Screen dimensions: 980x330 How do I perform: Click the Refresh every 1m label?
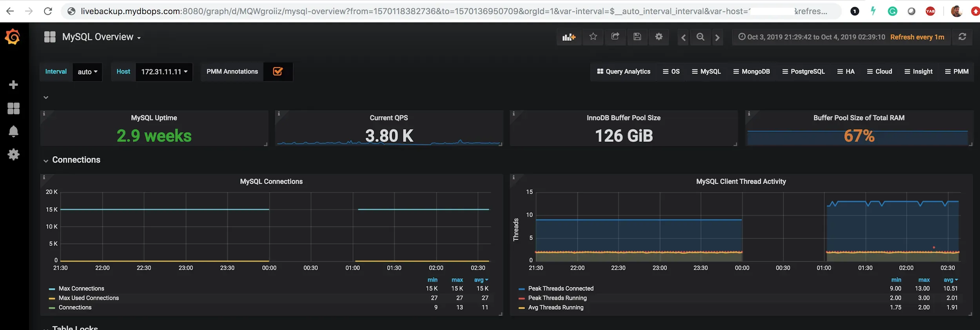(x=917, y=37)
